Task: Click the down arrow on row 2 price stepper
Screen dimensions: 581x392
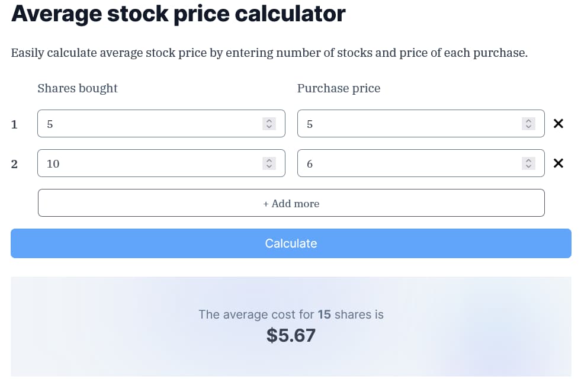Action: [x=528, y=166]
